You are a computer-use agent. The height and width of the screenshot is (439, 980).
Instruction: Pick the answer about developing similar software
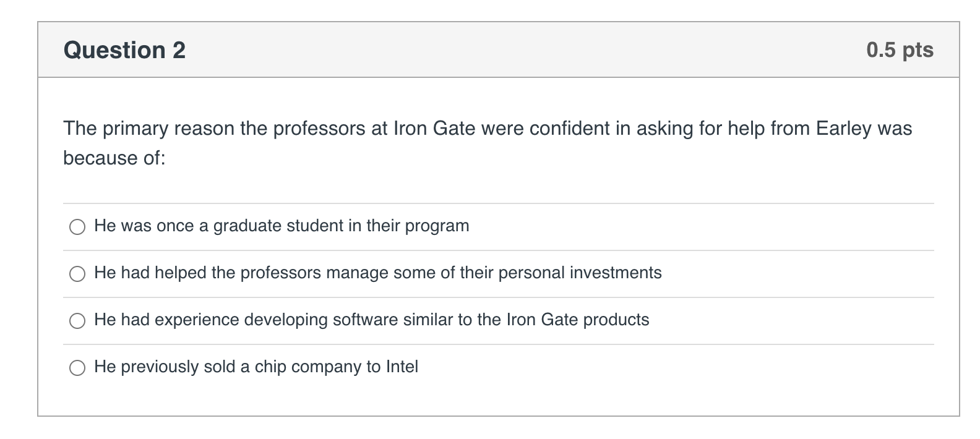[x=77, y=321]
